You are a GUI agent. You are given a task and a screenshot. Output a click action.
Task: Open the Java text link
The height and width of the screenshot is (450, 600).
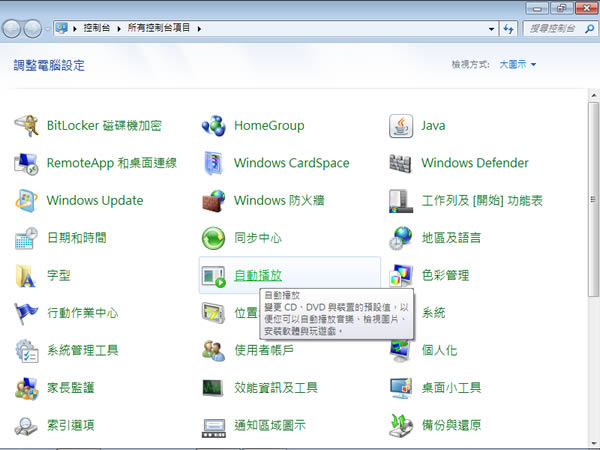(433, 126)
